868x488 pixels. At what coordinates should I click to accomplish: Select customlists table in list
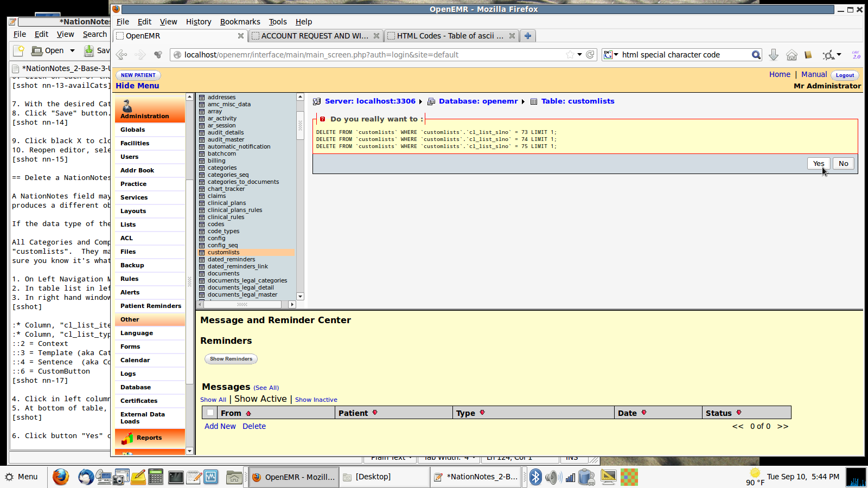click(224, 253)
